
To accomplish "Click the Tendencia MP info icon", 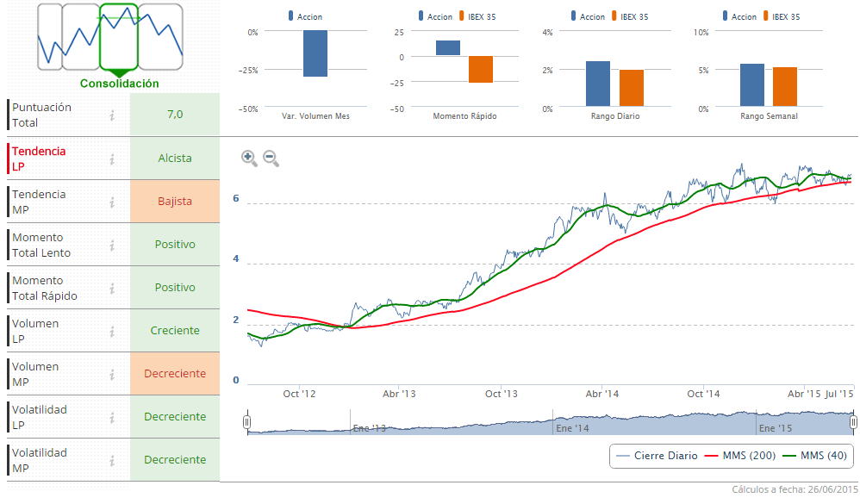I will click(112, 202).
